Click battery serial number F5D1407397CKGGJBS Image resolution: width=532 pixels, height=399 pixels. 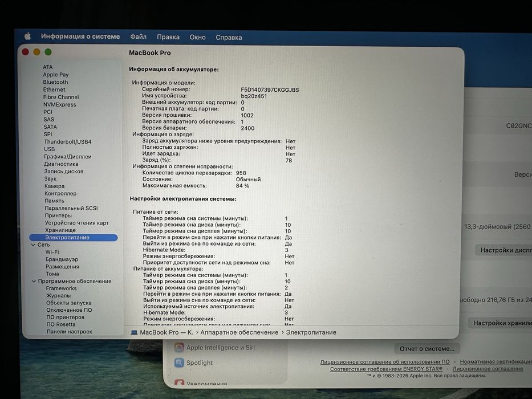[x=270, y=90]
